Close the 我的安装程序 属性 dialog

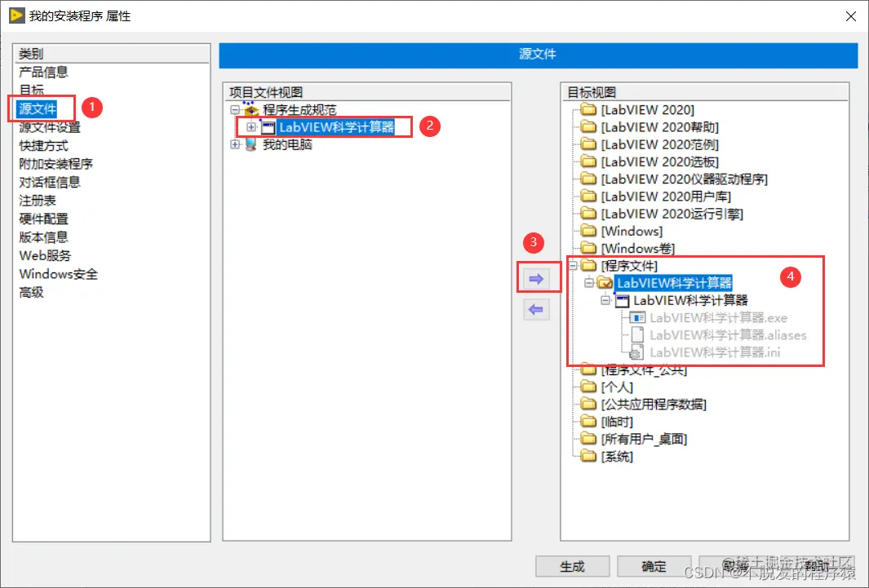851,16
